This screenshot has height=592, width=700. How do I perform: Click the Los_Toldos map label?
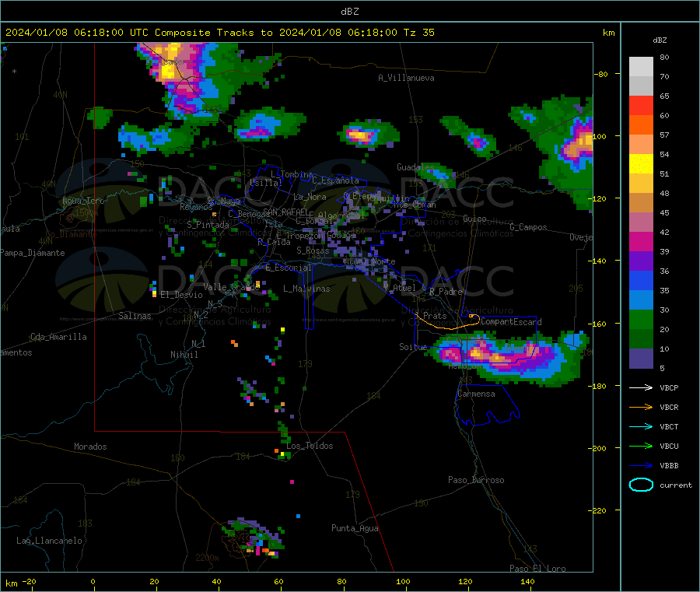[x=310, y=446]
